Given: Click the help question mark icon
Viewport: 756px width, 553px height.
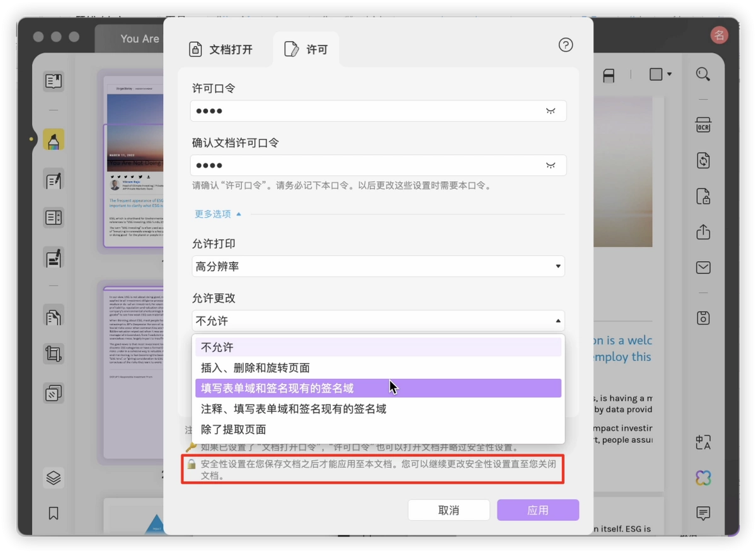Looking at the screenshot, I should click(566, 45).
